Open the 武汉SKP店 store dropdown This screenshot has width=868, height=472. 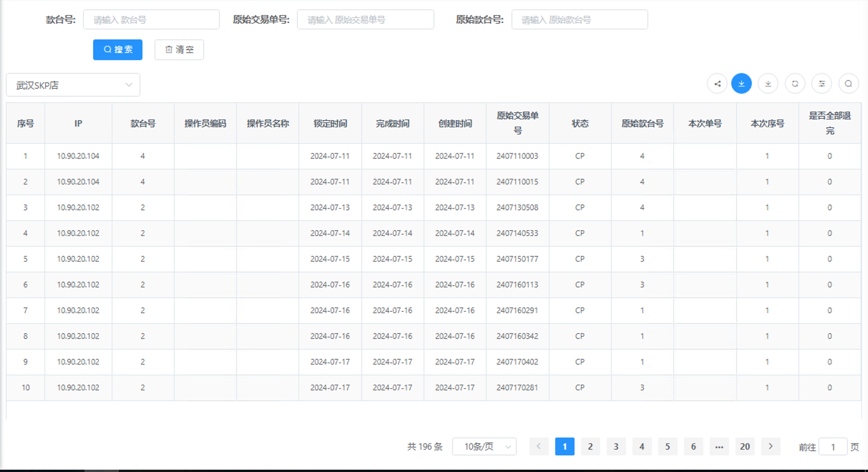[73, 85]
